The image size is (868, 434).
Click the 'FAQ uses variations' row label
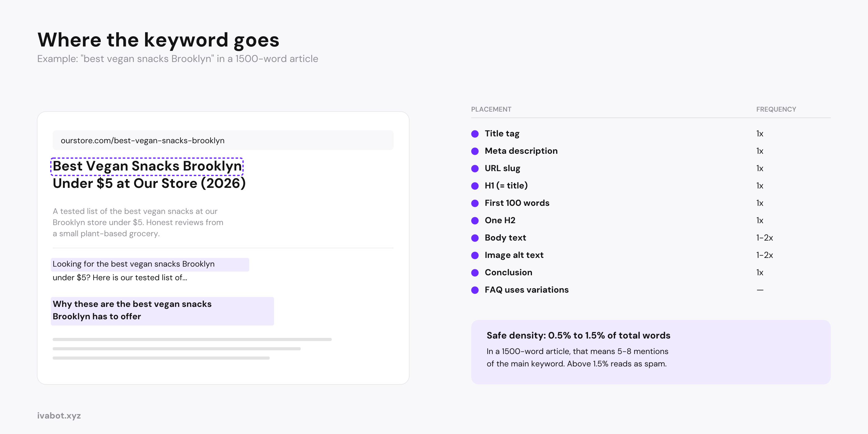(x=527, y=290)
